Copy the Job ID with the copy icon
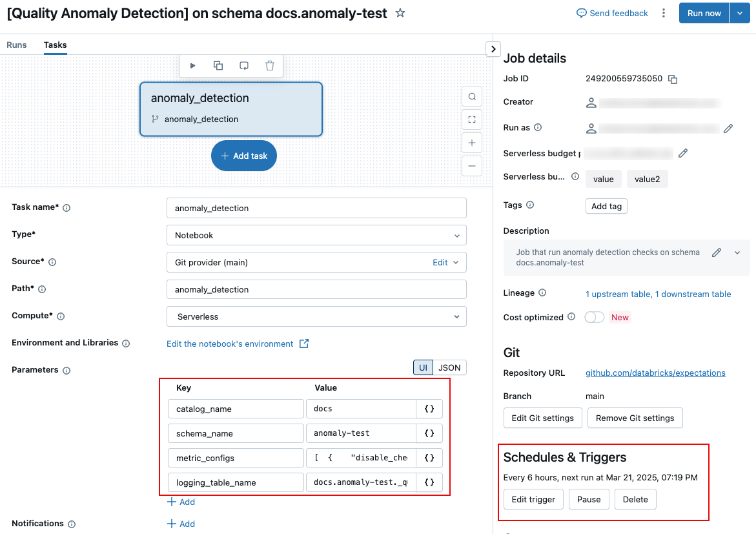Image resolution: width=756 pixels, height=534 pixels. [x=673, y=78]
